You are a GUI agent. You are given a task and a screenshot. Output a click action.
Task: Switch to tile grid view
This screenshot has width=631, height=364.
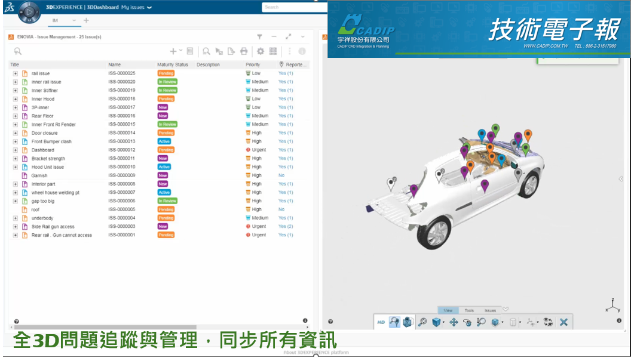click(273, 51)
